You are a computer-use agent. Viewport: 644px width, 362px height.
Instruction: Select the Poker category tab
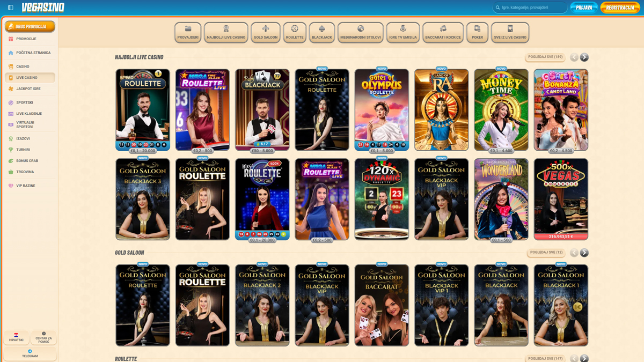477,32
